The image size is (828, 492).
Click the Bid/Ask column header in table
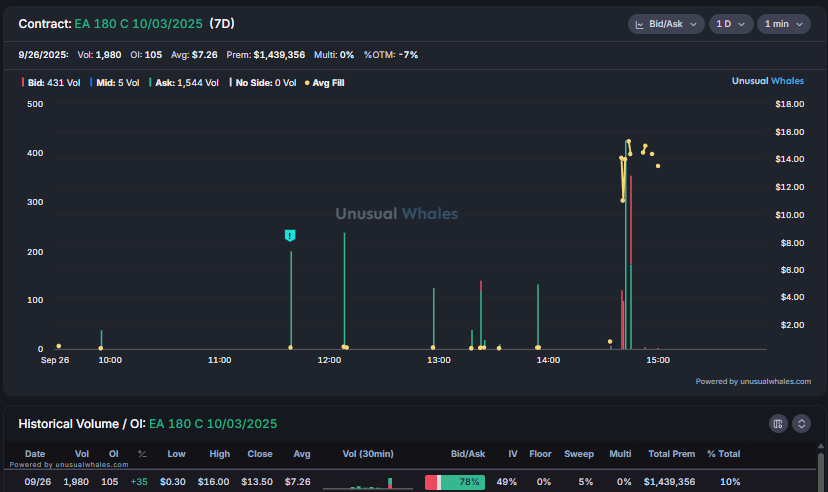(468, 454)
